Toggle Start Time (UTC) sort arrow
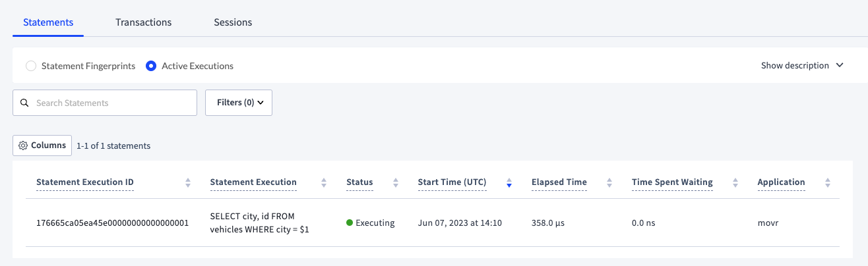The image size is (868, 266). click(x=509, y=182)
